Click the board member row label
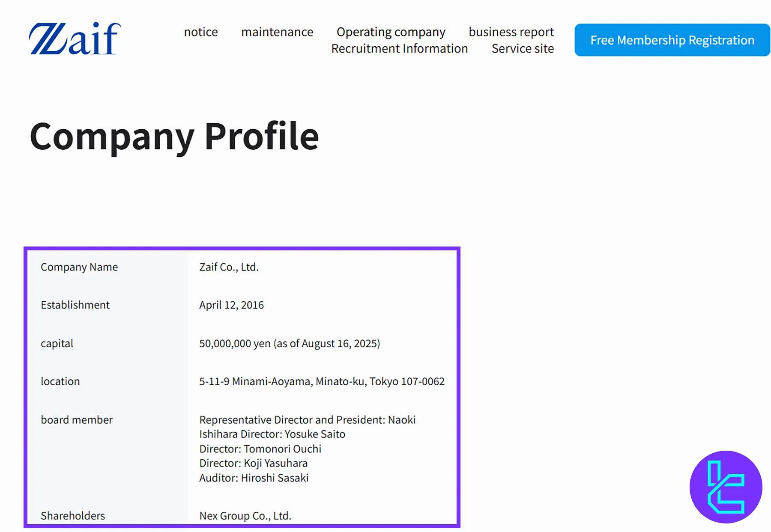Viewport: 771px width, 532px height. (77, 419)
